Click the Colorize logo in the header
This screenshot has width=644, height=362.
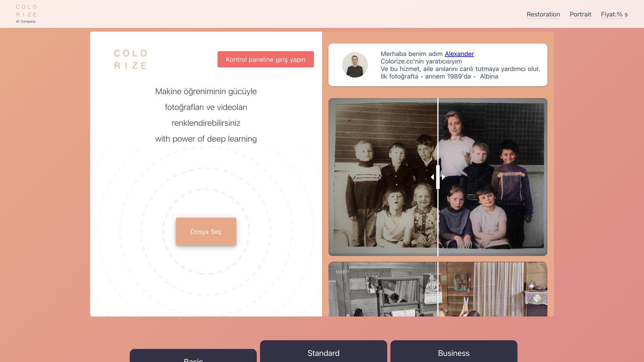coord(26,14)
